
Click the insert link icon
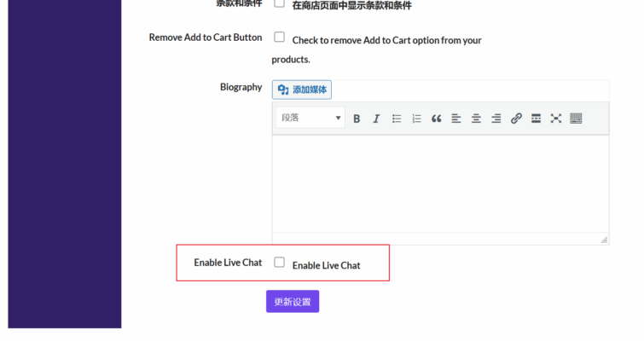click(x=516, y=118)
